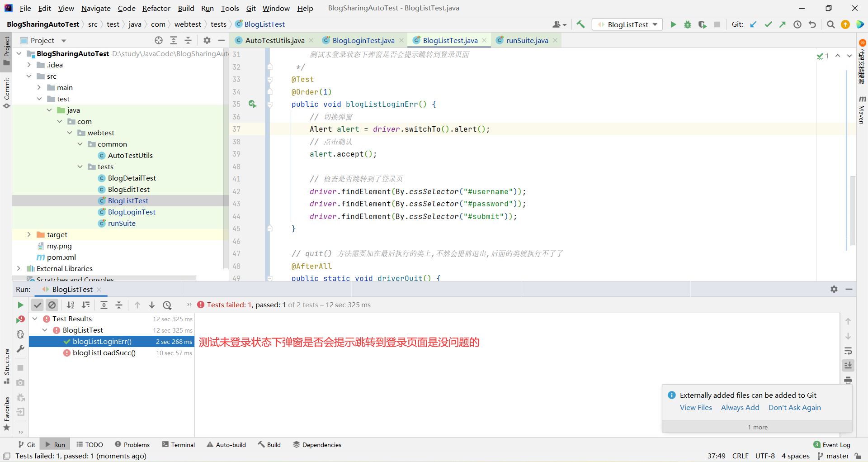Start debugging with the bug icon
The height and width of the screenshot is (462, 868).
click(x=688, y=24)
